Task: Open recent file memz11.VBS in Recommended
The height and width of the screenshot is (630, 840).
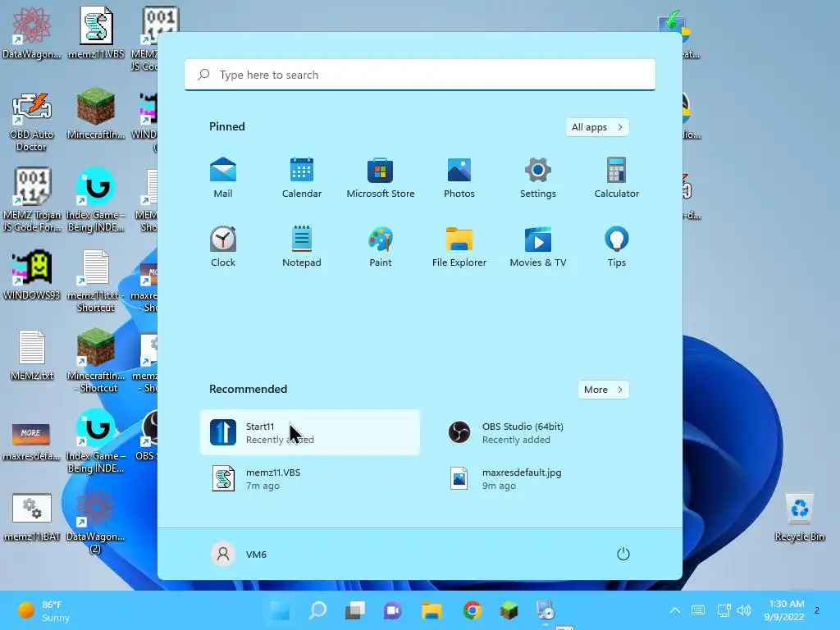Action: (310, 478)
